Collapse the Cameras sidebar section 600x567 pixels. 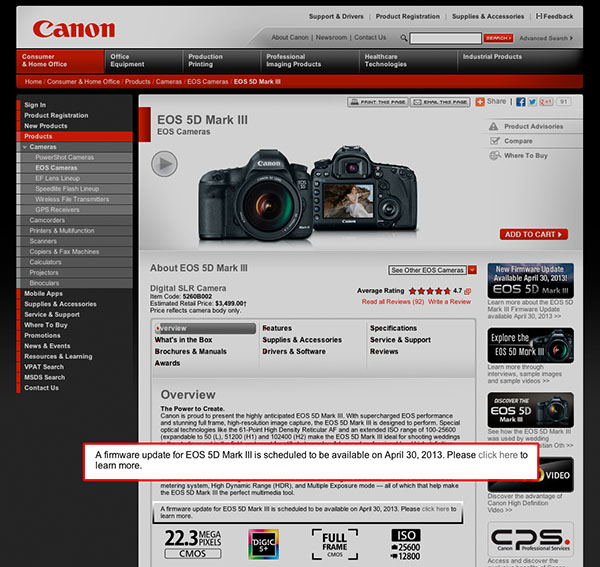(x=25, y=147)
